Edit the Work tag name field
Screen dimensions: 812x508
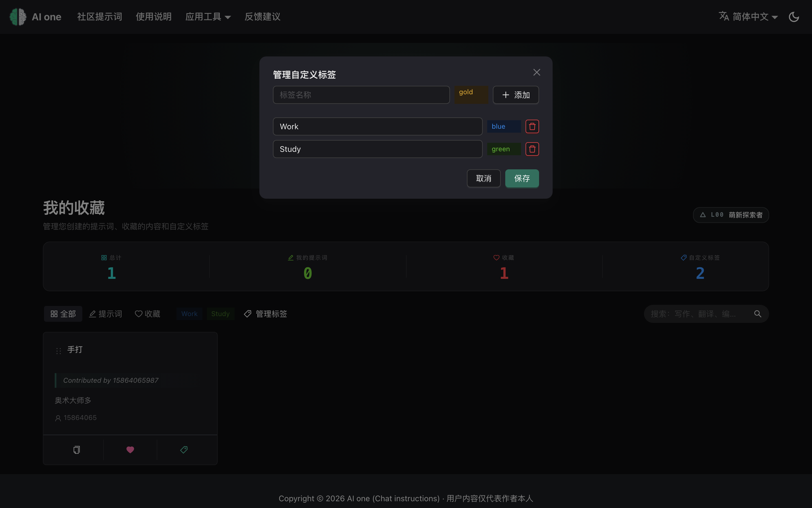pos(378,126)
